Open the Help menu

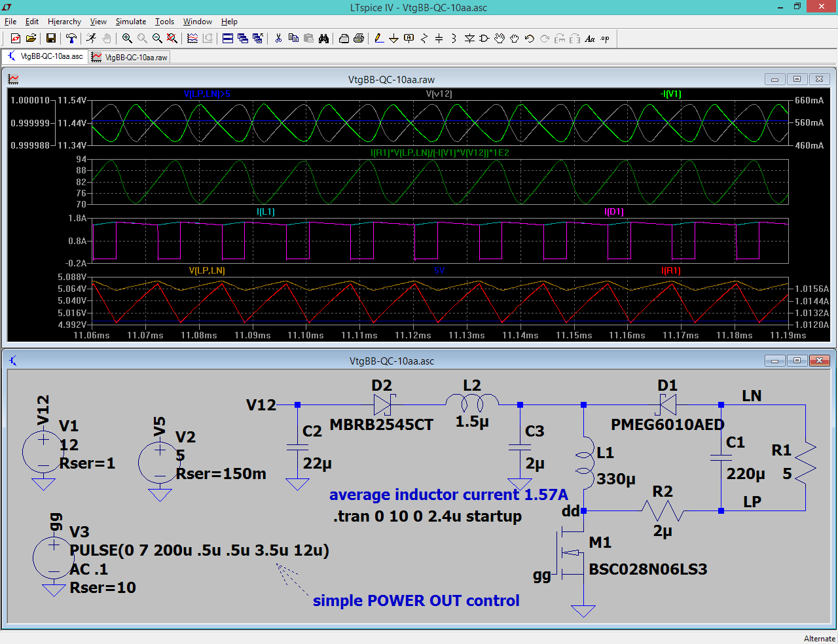(229, 22)
